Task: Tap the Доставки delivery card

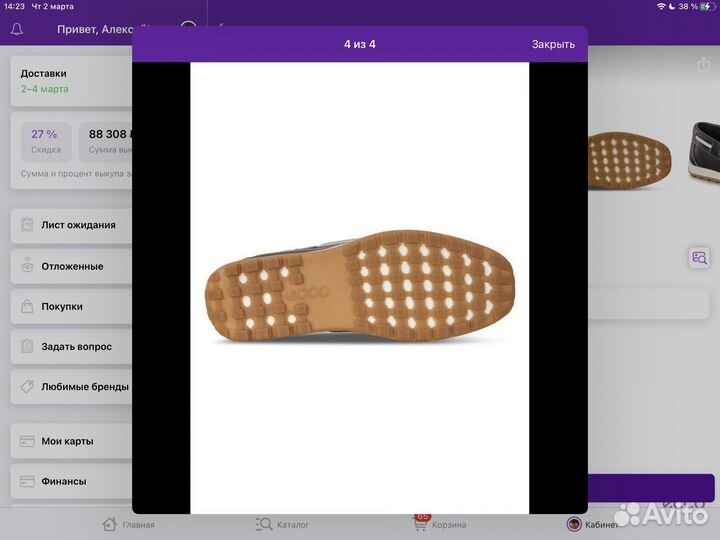Action: tap(70, 81)
